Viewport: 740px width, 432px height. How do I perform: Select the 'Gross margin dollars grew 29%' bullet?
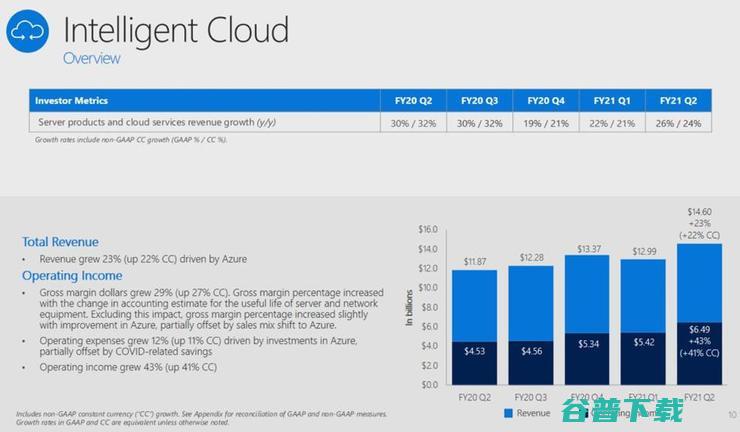pos(211,309)
